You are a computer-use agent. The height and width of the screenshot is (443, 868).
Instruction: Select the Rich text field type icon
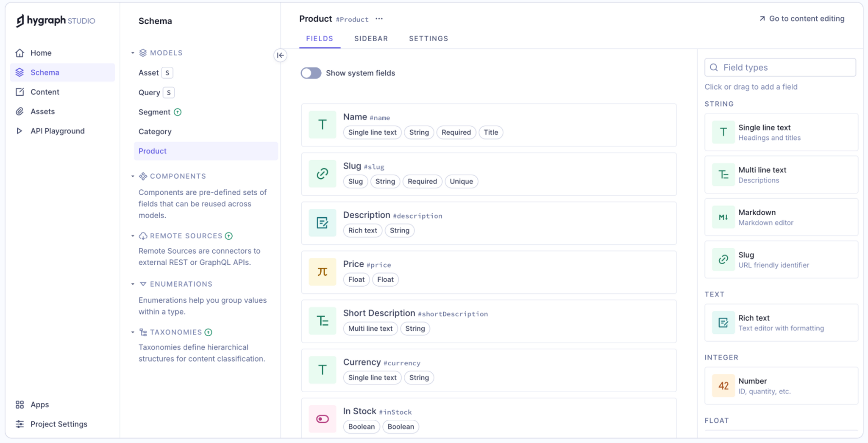tap(723, 322)
